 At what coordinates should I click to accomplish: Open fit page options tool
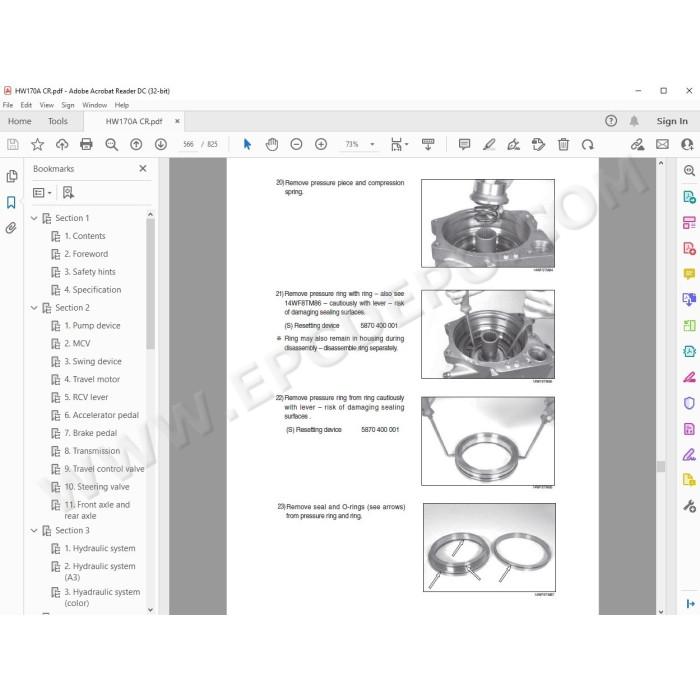pyautogui.click(x=399, y=144)
